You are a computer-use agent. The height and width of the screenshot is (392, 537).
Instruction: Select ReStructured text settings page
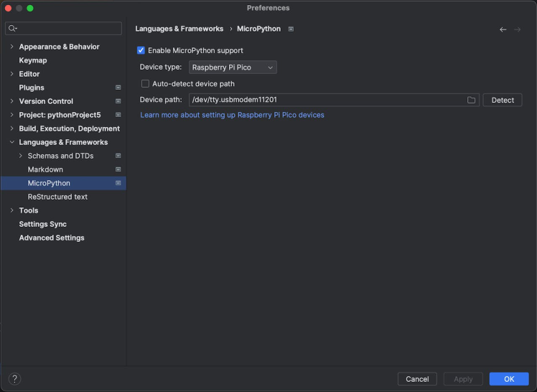coord(57,197)
